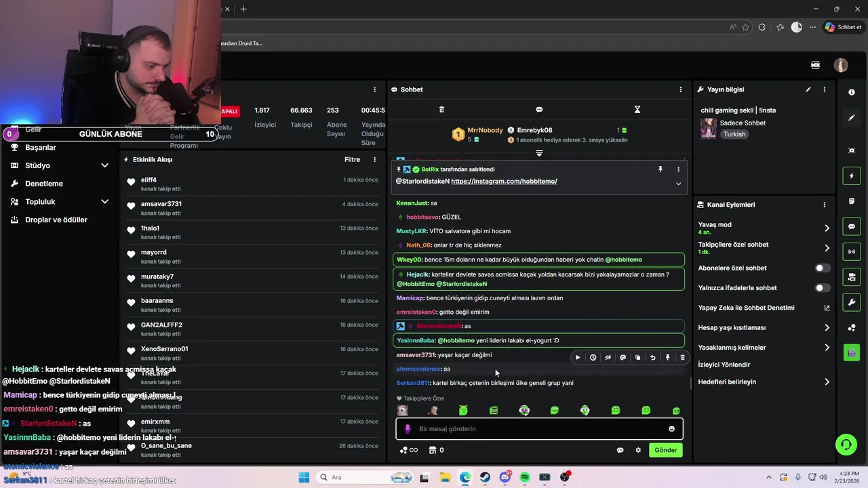Open Spotify from the Windows taskbar
This screenshot has height=488, width=868.
coord(525,477)
